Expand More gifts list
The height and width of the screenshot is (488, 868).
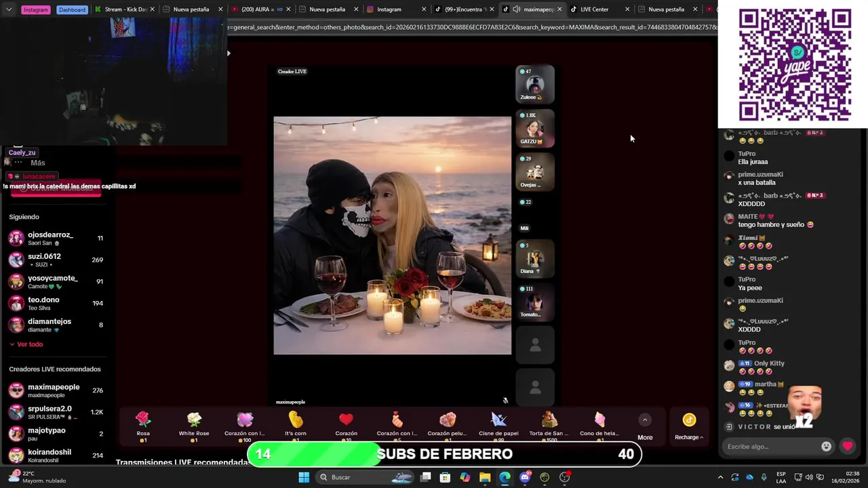click(645, 428)
